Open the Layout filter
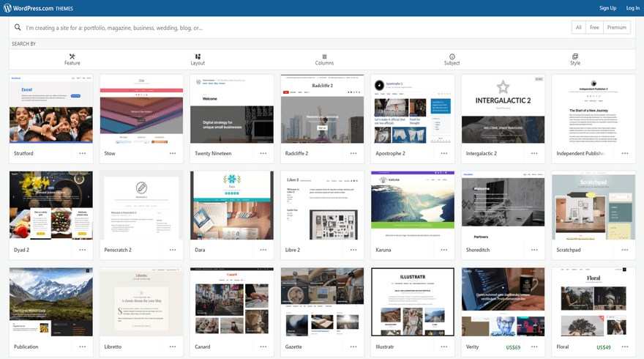This screenshot has height=359, width=644. [x=198, y=59]
